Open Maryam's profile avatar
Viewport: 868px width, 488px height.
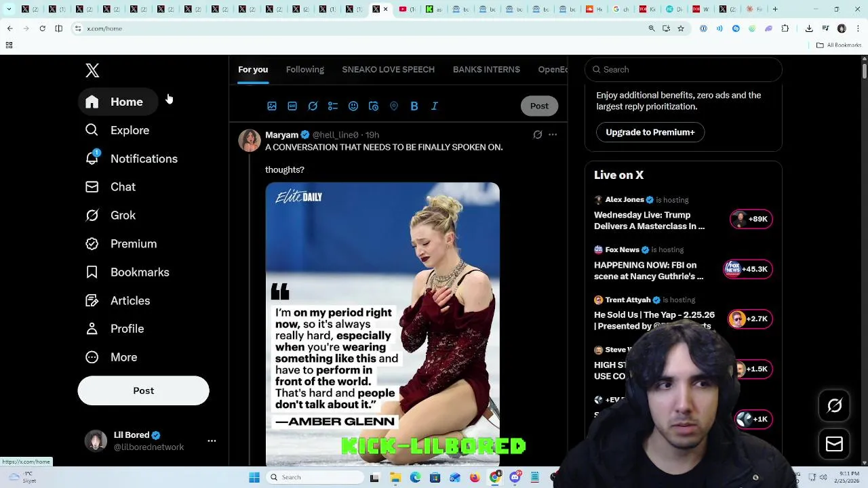(250, 140)
